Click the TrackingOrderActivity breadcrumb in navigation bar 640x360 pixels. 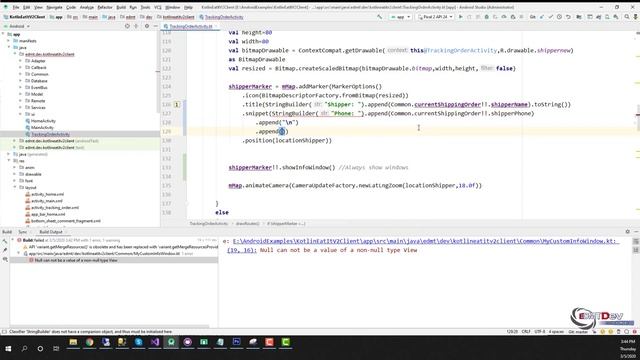point(221,17)
